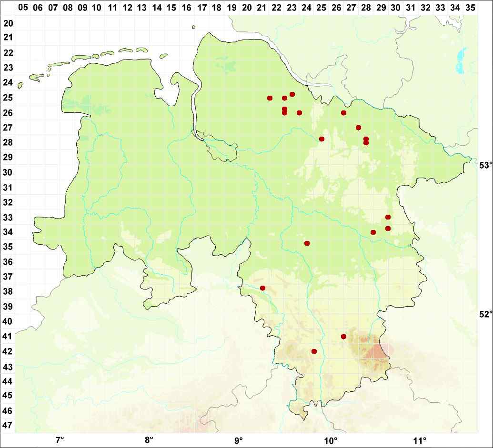
Task: Select the row label 45 on left
Action: 8,395
